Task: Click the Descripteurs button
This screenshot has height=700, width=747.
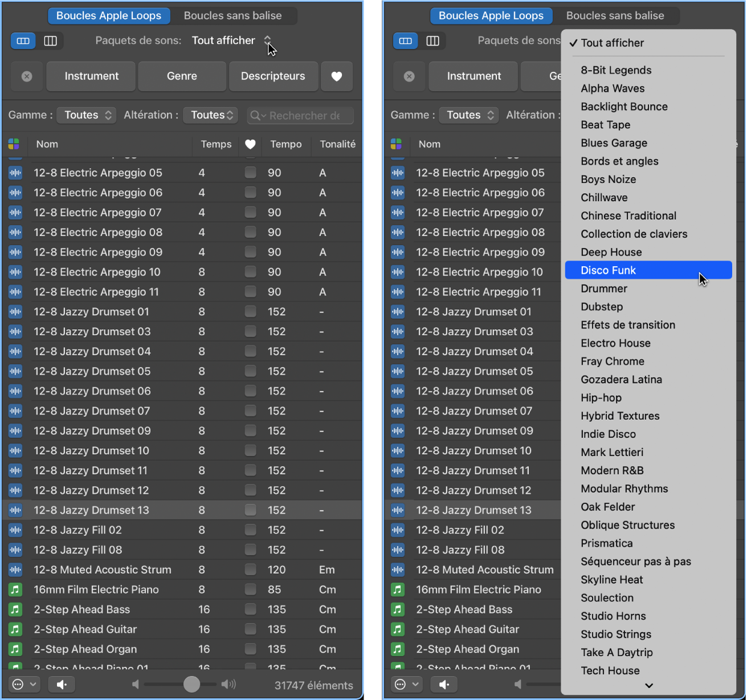Action: [273, 76]
